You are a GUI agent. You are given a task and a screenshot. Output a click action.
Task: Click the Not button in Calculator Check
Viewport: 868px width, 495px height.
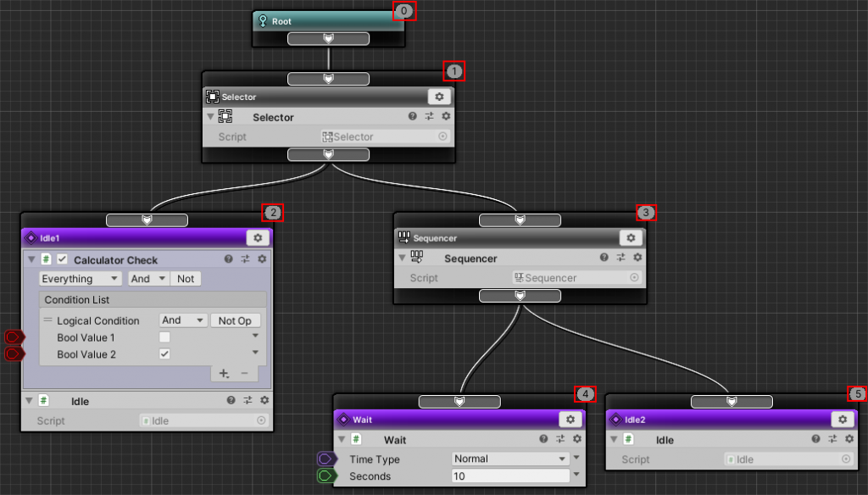(186, 278)
